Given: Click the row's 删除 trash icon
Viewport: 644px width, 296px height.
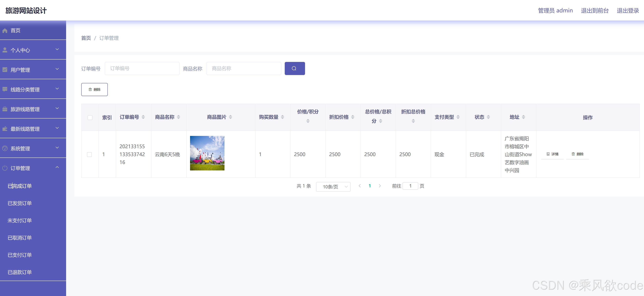Looking at the screenshot, I should (x=573, y=154).
